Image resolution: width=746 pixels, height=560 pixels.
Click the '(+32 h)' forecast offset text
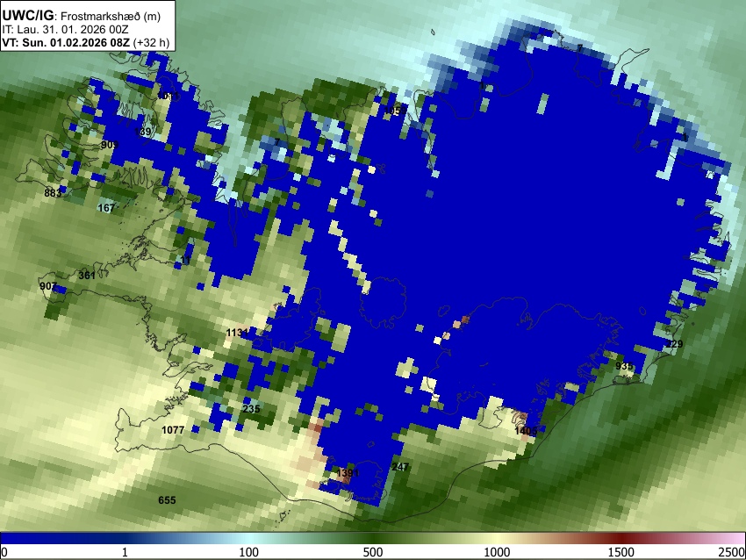click(x=151, y=42)
